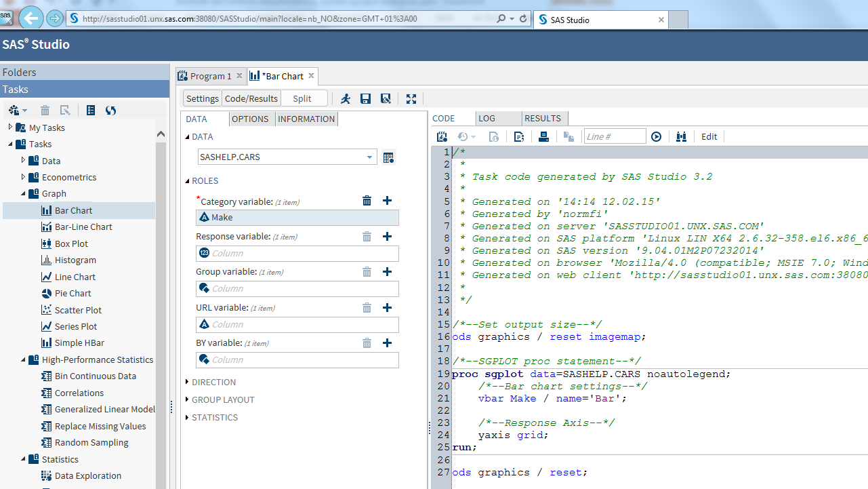The width and height of the screenshot is (868, 489).
Task: Select the Make category variable item
Action: [x=297, y=218]
